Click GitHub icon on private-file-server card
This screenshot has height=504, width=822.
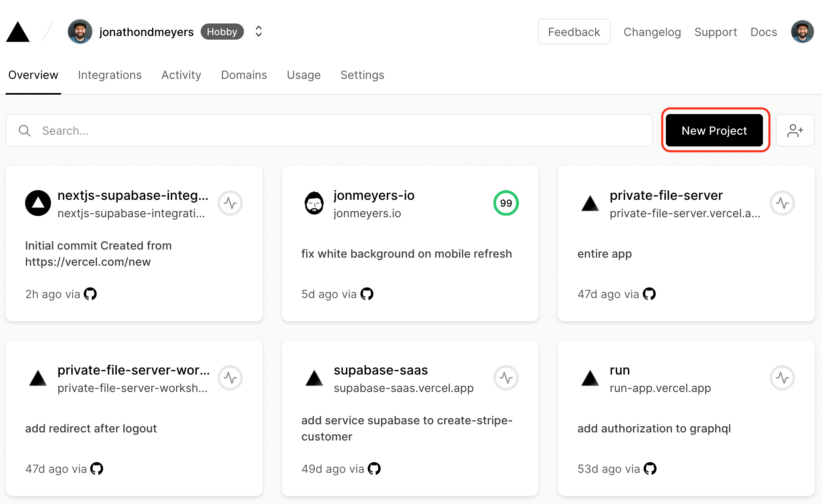(649, 294)
